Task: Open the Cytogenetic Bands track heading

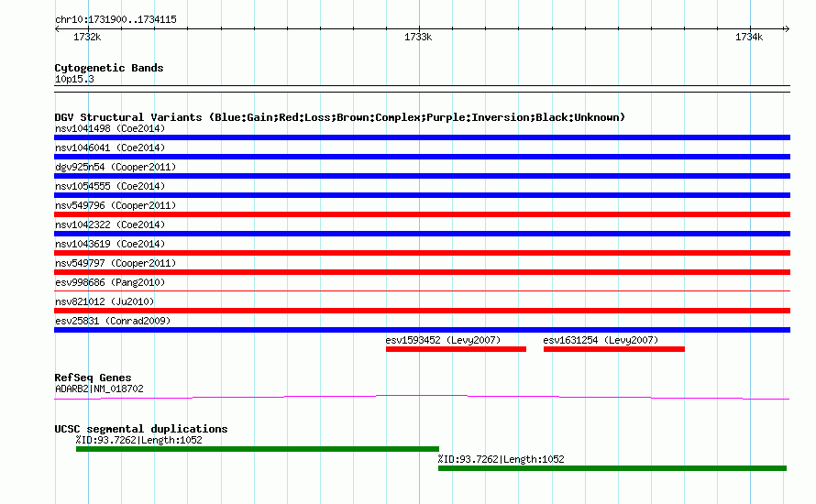Action: tap(109, 68)
